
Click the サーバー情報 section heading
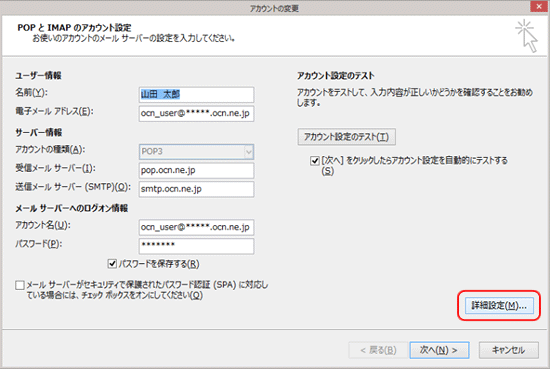[39, 132]
